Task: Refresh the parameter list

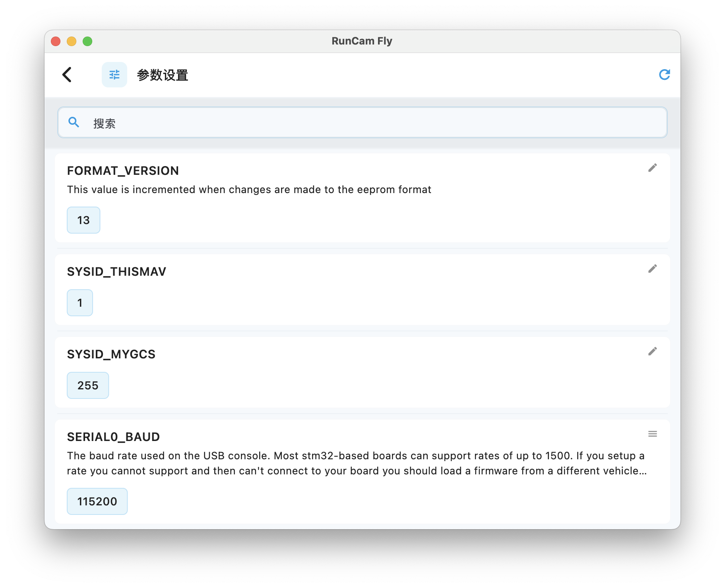Action: [x=664, y=75]
